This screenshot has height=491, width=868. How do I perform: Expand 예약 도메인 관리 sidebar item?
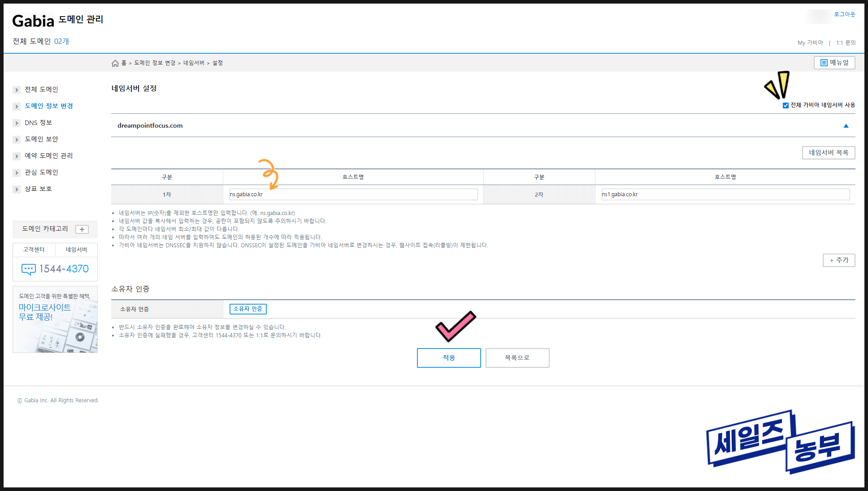48,156
